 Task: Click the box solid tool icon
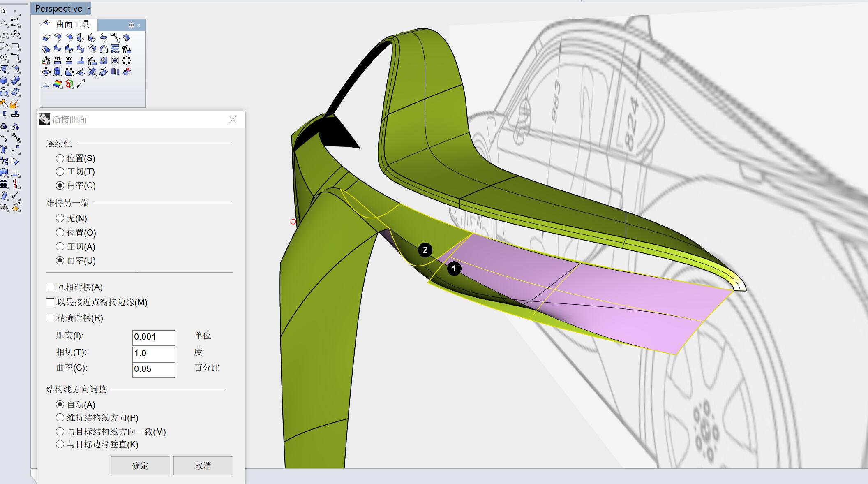tap(4, 80)
